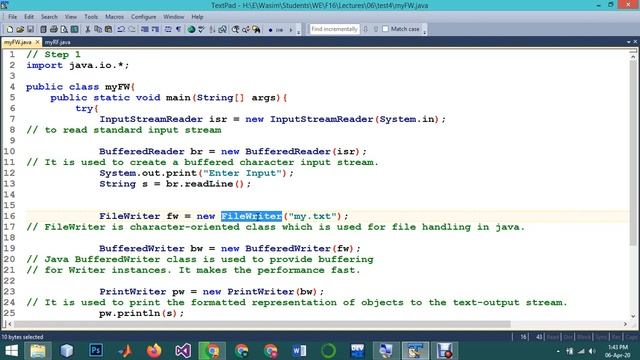Viewport: 640px width, 360px height.
Task: Toggle word wrap toolbar icon
Action: point(168,29)
